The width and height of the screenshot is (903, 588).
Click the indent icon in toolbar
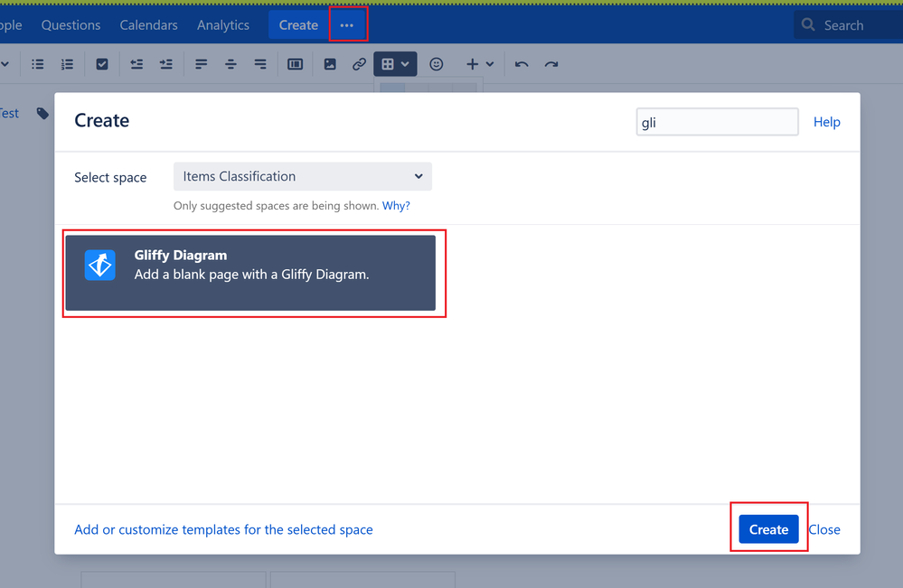point(165,64)
